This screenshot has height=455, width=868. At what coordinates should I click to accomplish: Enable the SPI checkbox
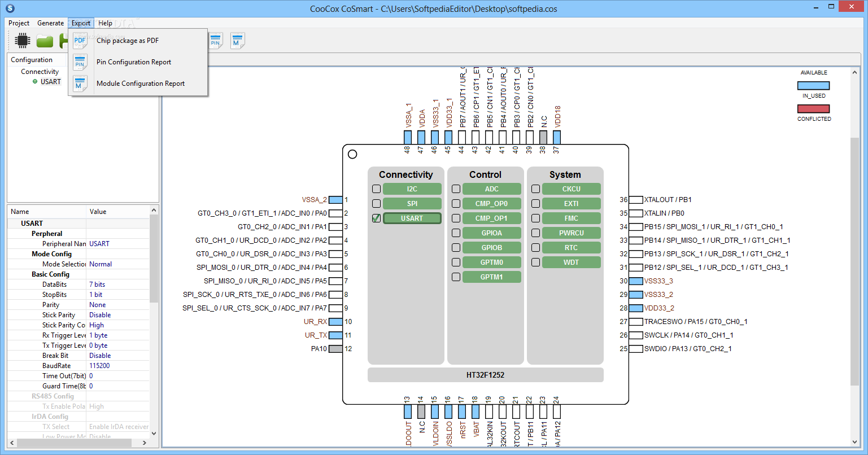pyautogui.click(x=377, y=204)
